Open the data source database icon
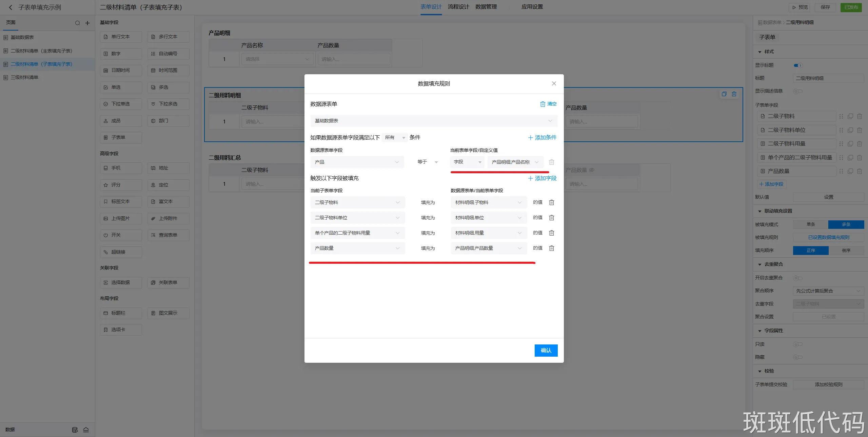 (x=75, y=430)
